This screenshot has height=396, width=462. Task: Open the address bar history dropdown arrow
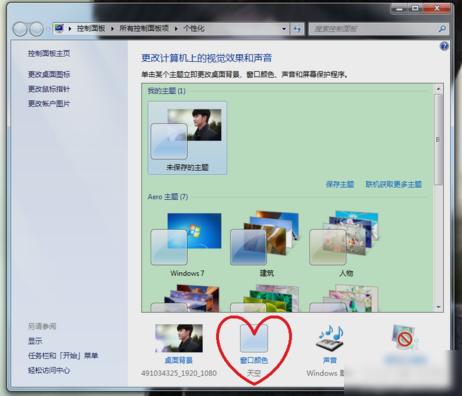(284, 29)
